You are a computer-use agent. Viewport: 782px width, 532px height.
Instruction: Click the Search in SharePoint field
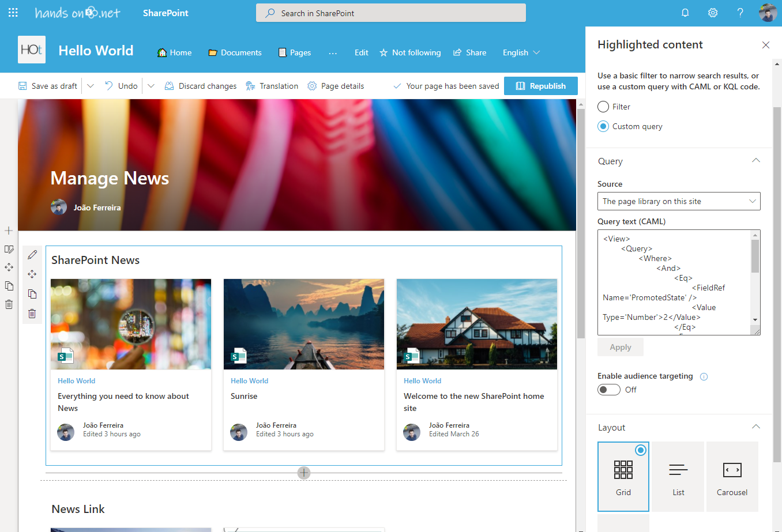point(390,12)
